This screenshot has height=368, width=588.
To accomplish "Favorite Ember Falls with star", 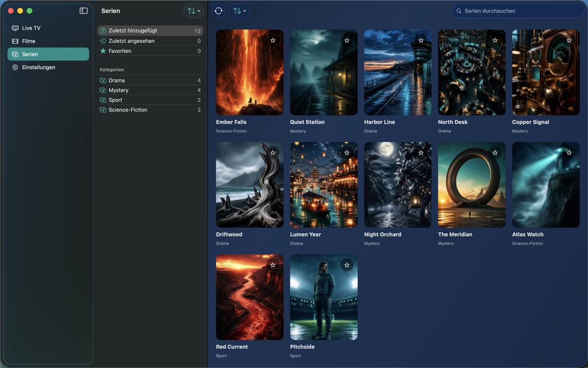I will coord(273,40).
